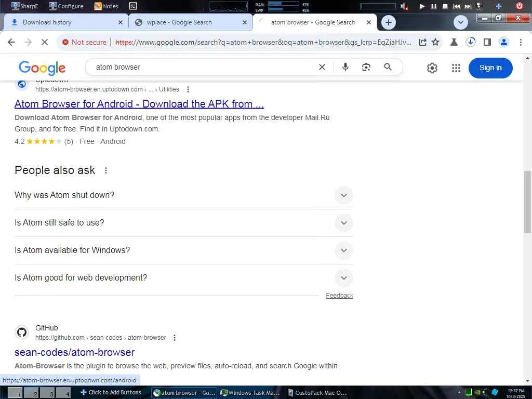Open the Configure item in the top bar
The image size is (532, 399).
pos(66,6)
